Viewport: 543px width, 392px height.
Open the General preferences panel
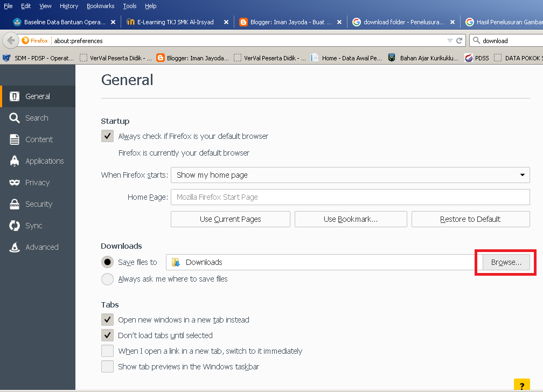(37, 96)
